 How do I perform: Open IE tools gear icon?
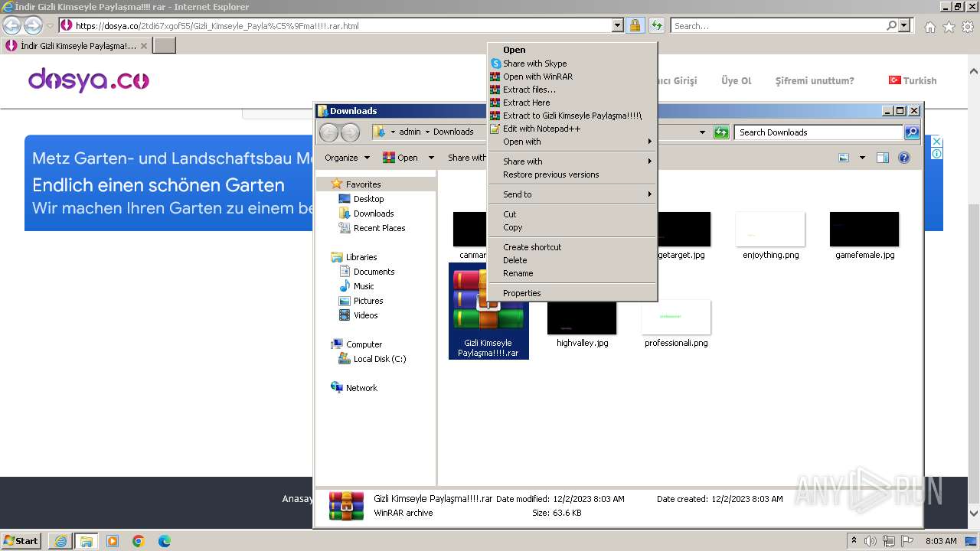[968, 27]
